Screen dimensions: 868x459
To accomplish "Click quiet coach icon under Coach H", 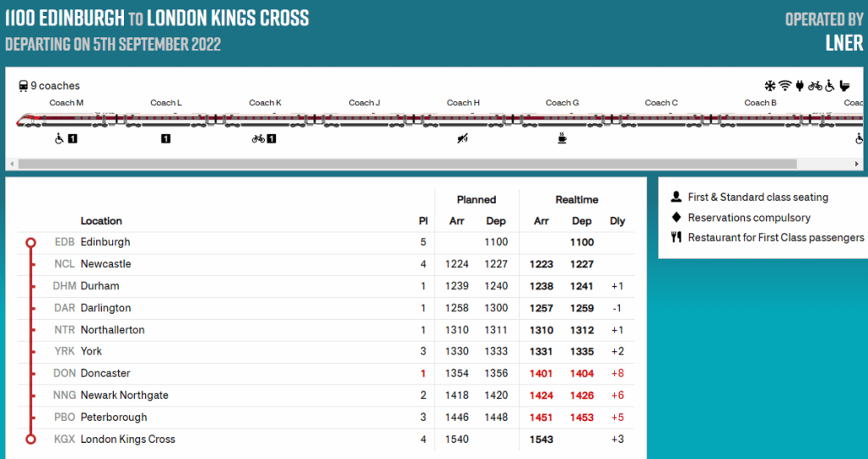I will click(x=463, y=139).
